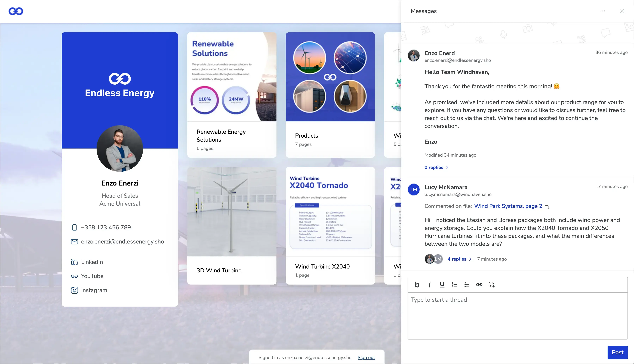Open the Wind Turbine X2040 thumbnail
Image resolution: width=634 pixels, height=364 pixels.
(x=330, y=211)
